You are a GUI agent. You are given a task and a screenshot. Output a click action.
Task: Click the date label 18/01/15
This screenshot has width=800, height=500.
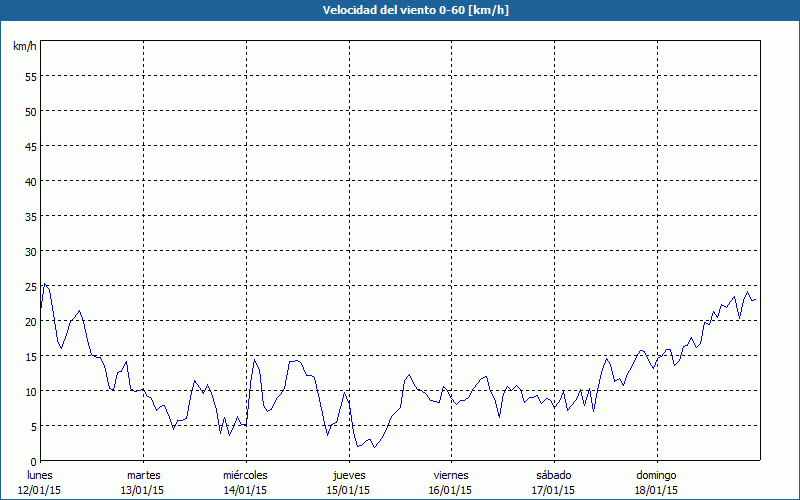click(x=656, y=490)
